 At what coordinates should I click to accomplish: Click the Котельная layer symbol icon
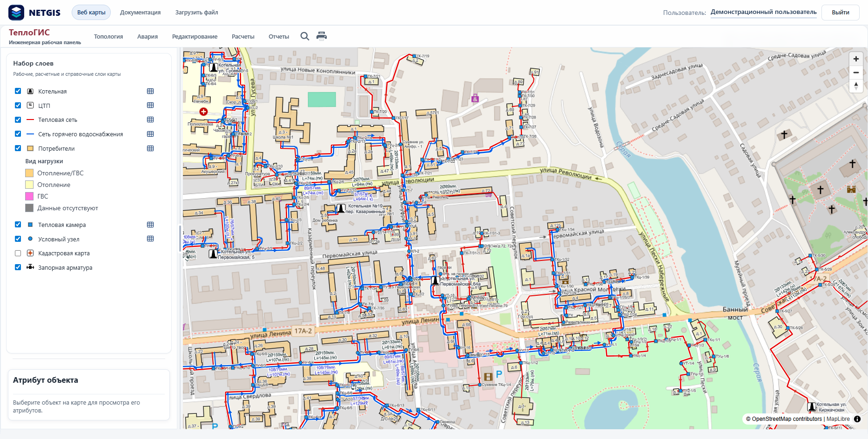click(30, 91)
